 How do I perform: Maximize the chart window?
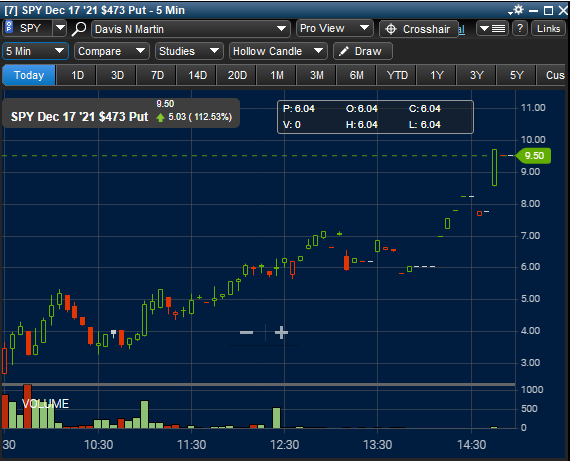pos(548,11)
